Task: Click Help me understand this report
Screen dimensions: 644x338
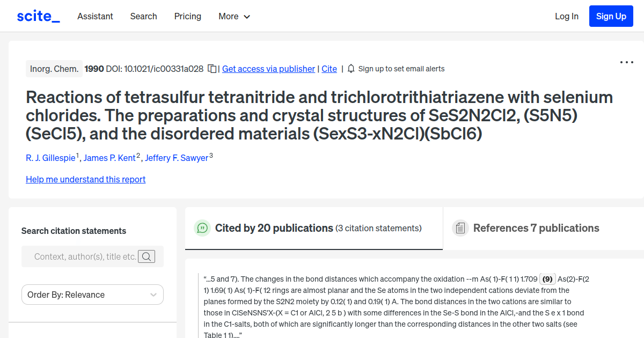Action: click(x=85, y=179)
